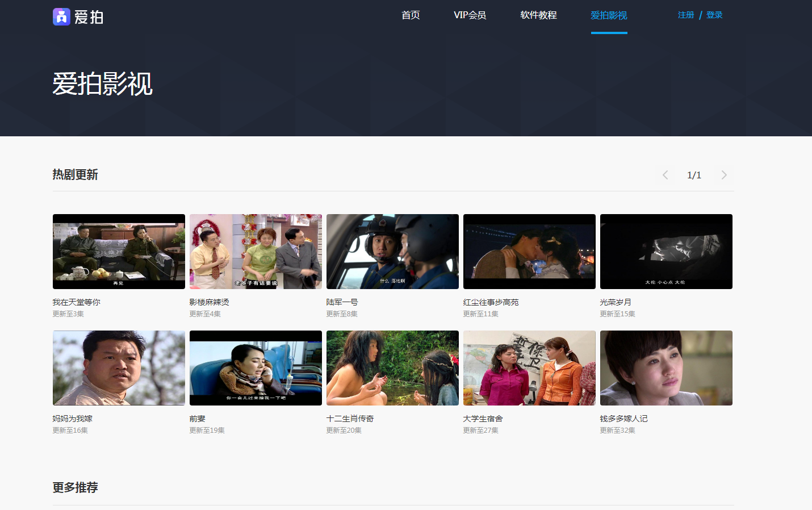Screen dimensions: 812x510
Task: Select the 光荣岁月 thumbnail
Action: pos(666,252)
